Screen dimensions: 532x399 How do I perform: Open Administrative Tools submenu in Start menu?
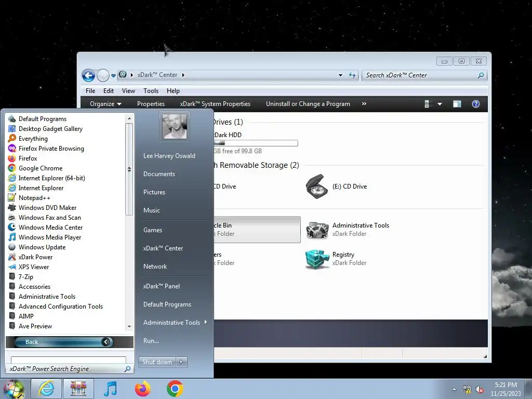(175, 322)
